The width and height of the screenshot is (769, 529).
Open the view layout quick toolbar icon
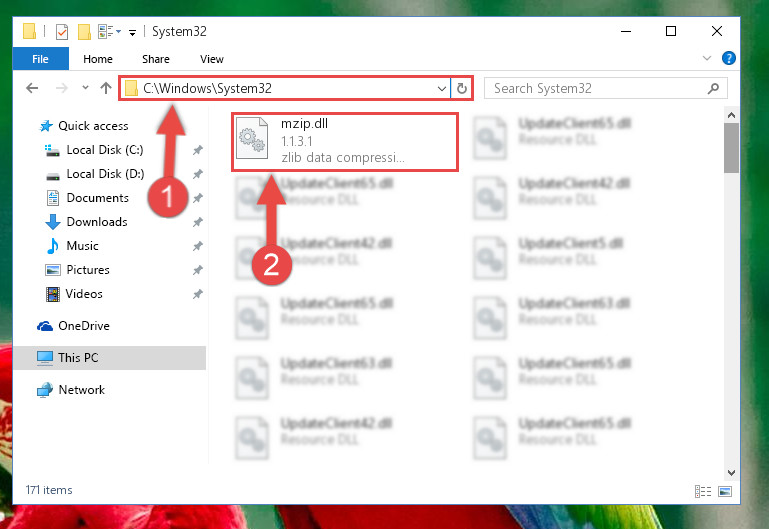coord(109,32)
